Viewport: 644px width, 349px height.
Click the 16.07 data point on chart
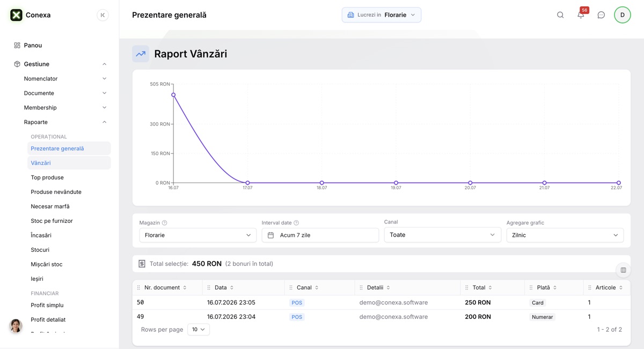point(173,95)
